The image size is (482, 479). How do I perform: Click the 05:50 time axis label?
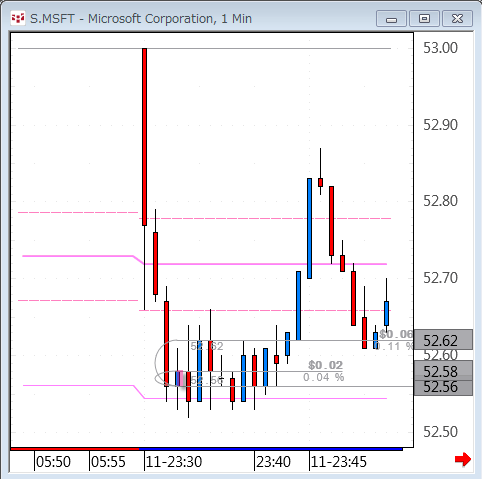(53, 462)
